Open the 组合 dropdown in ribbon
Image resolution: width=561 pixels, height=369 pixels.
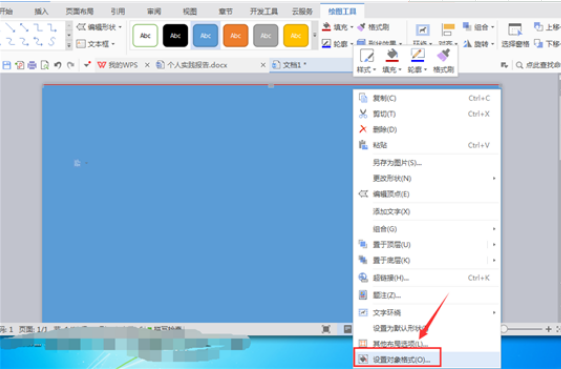(x=478, y=27)
